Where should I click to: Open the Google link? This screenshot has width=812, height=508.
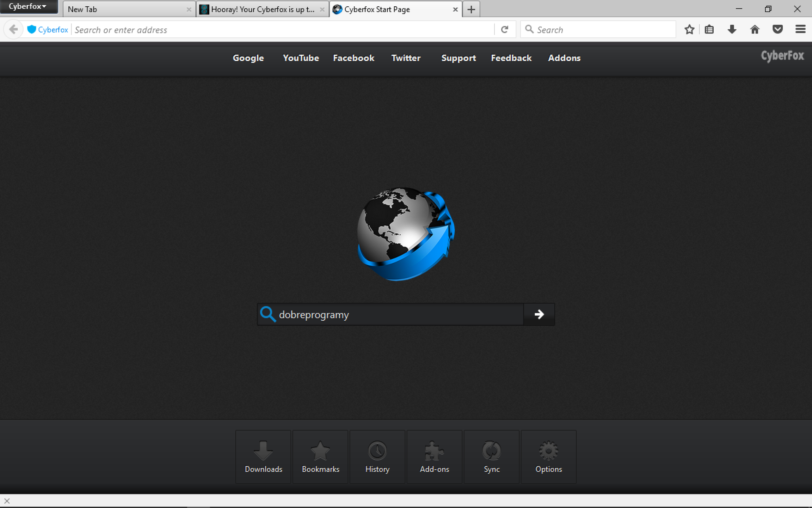tap(248, 58)
